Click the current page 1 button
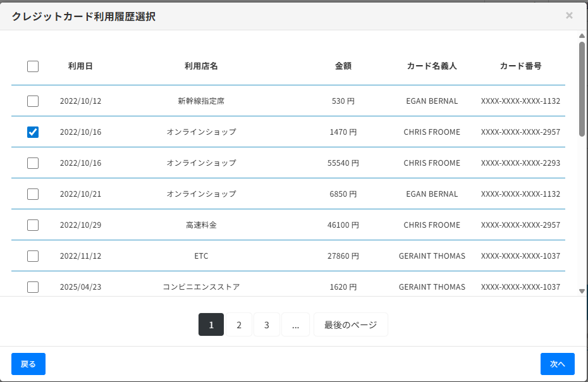Viewport: 588px width, 382px height. pos(211,324)
